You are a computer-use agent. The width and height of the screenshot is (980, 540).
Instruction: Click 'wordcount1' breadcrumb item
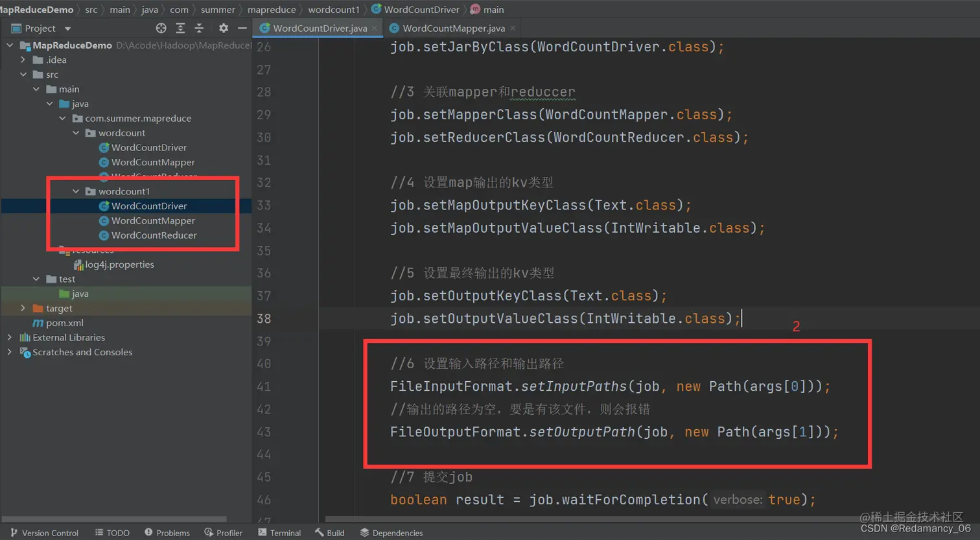point(333,10)
